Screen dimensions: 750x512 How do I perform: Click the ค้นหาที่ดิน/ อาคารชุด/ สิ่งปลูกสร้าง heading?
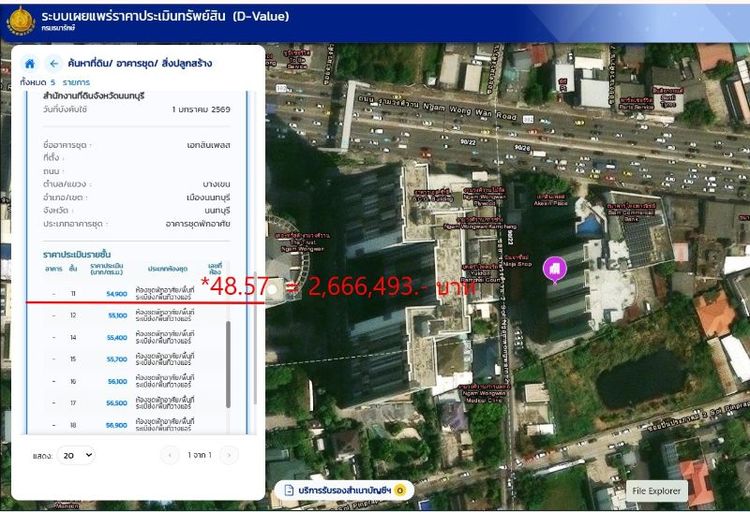(140, 63)
